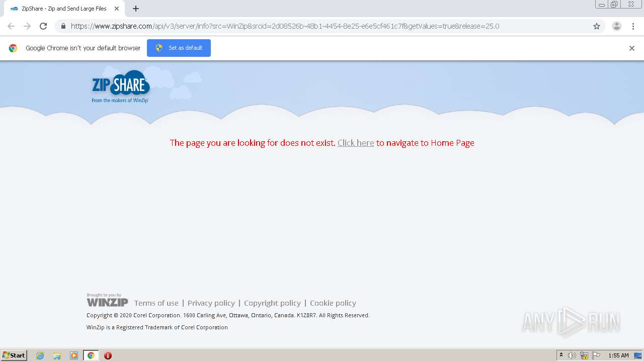Click the volume speaker tray icon

pos(572,355)
